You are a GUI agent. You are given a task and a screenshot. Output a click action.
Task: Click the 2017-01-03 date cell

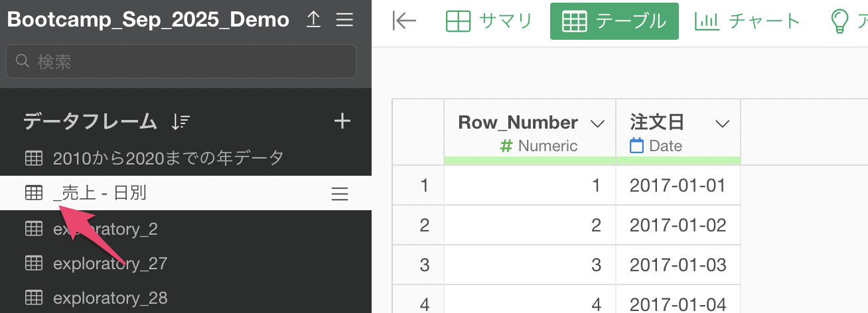pyautogui.click(x=678, y=265)
